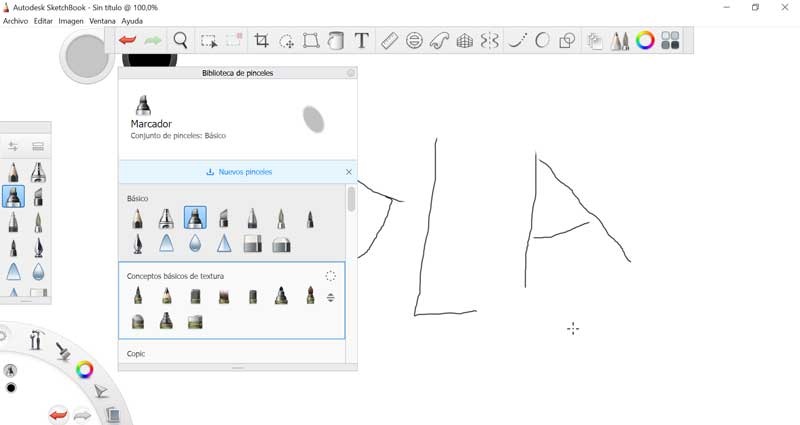
Task: Click the Nuevos pinceles download link
Action: [239, 172]
